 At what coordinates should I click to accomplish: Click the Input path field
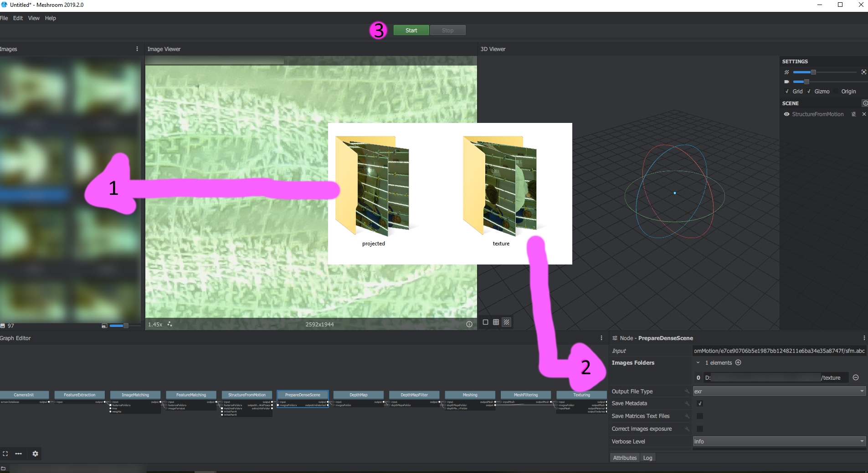[779, 351]
